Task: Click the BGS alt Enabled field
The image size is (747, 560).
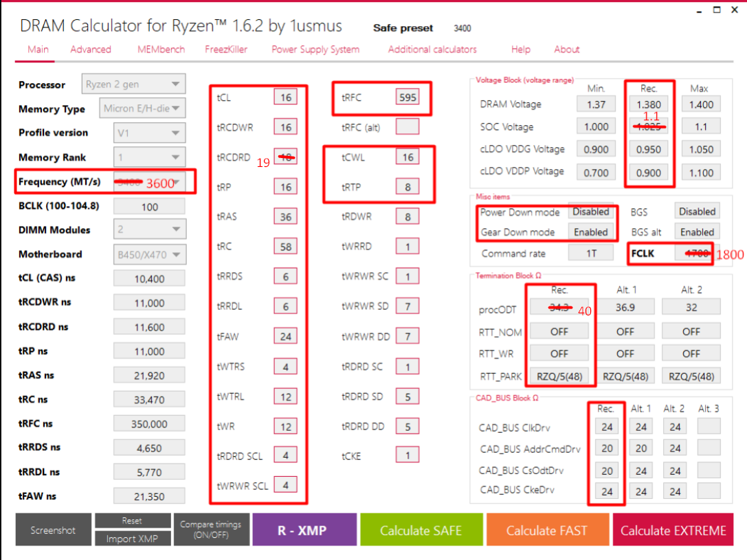Action: point(697,232)
